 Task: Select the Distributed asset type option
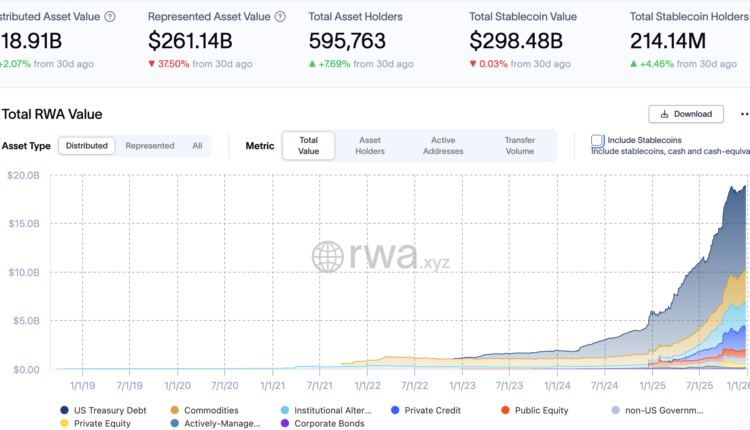(87, 146)
